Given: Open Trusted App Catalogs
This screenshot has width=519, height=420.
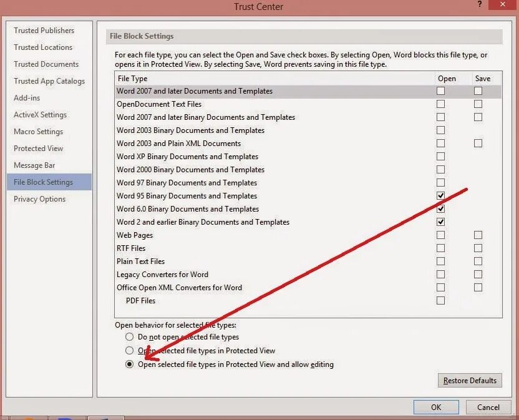Looking at the screenshot, I should (49, 81).
